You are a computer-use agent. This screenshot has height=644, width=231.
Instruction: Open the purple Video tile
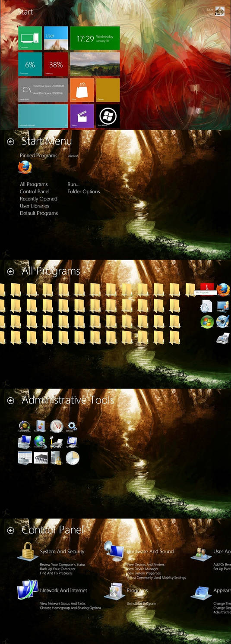coord(82,116)
